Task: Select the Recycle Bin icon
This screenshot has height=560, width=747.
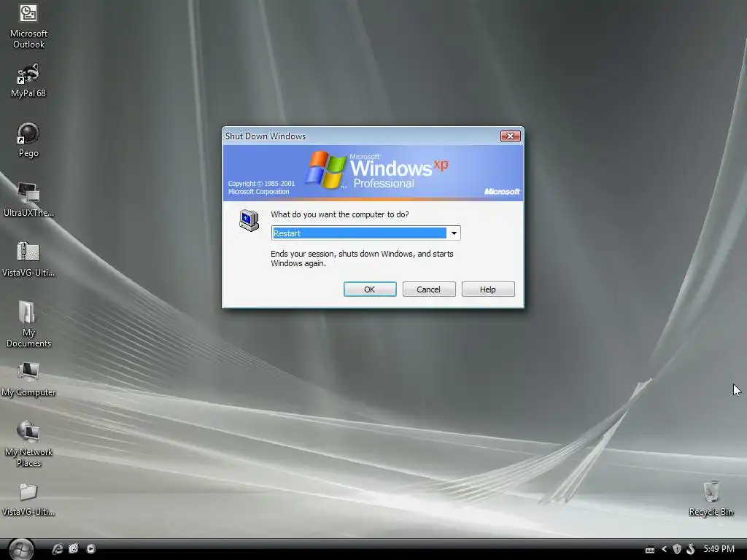Action: point(711,499)
